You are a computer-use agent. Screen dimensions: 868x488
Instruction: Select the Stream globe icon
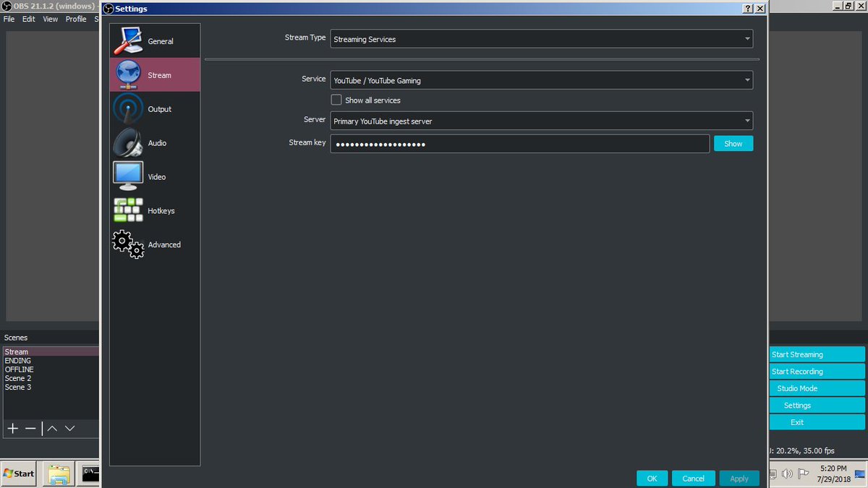point(127,75)
